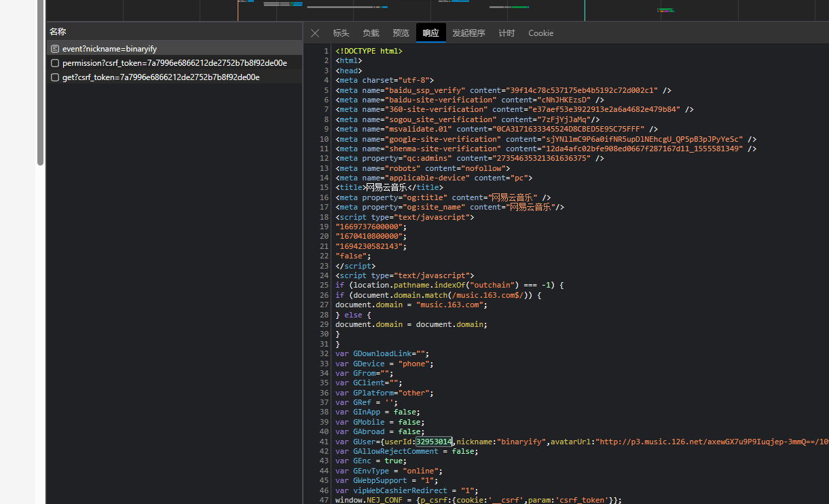
Task: Open the 负载 (Payload) tab
Action: coord(370,33)
